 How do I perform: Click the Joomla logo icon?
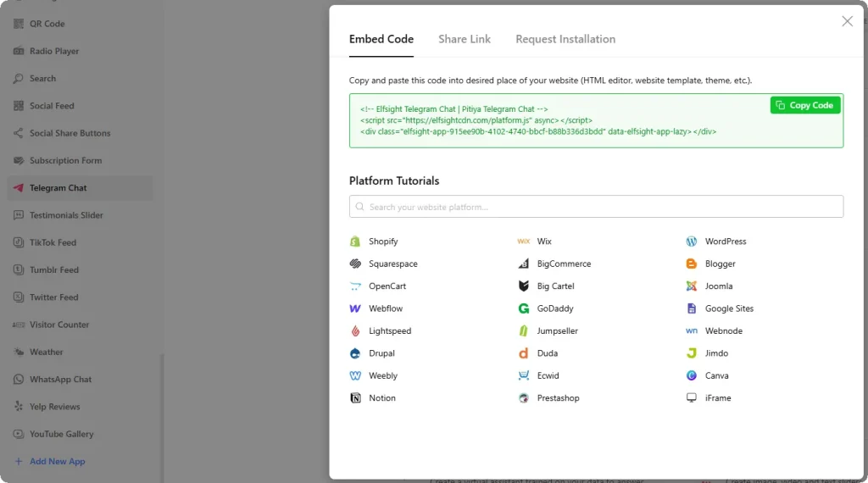point(692,286)
